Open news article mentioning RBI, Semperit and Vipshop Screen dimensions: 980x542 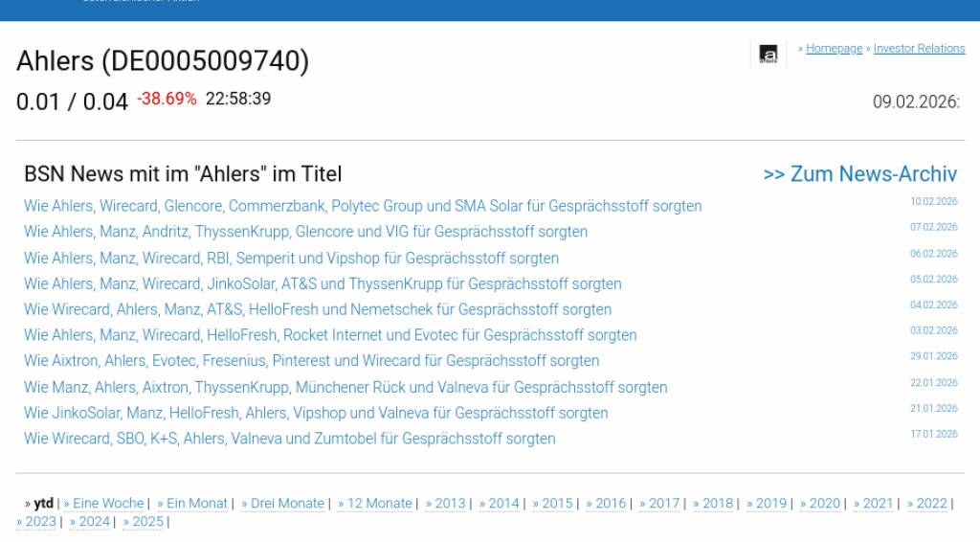pos(291,259)
